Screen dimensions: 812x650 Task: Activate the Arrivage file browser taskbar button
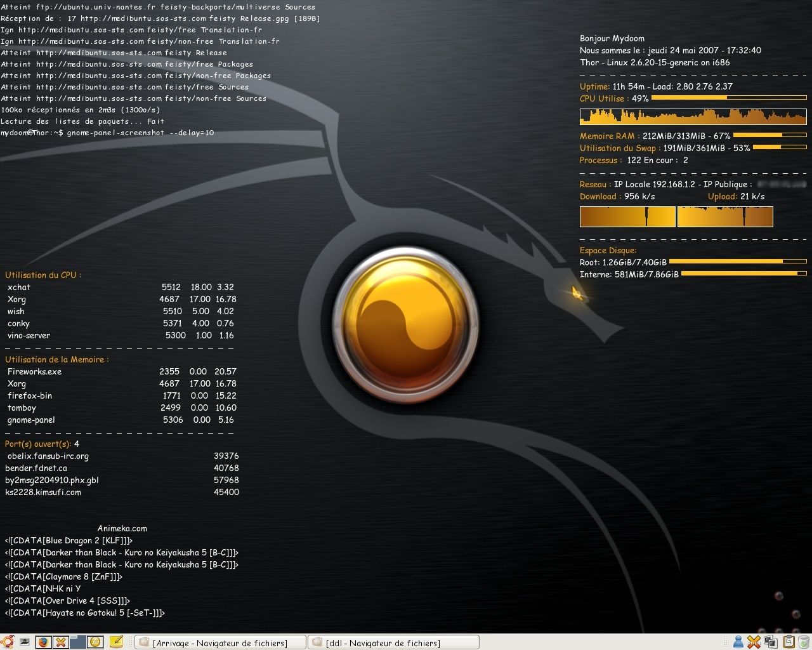tap(220, 642)
